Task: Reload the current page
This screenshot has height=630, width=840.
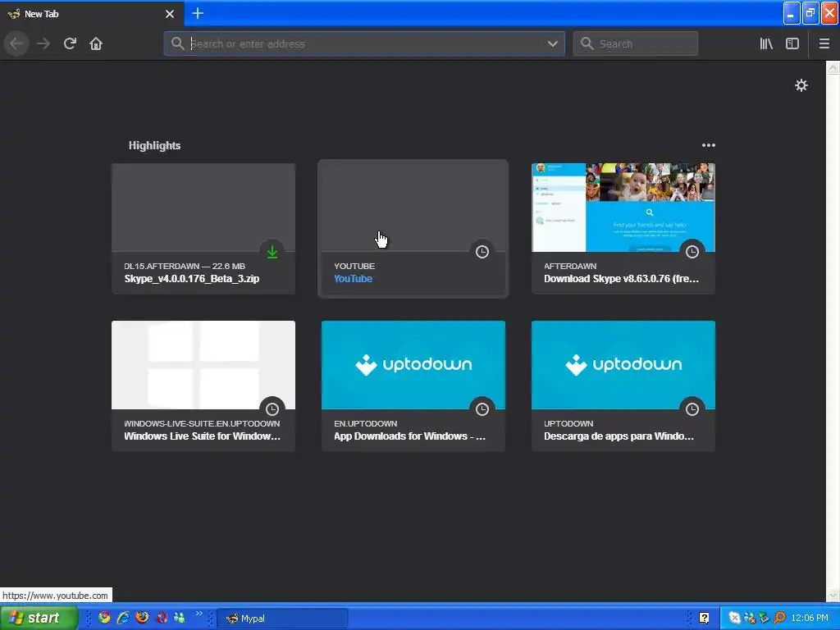Action: pyautogui.click(x=70, y=43)
